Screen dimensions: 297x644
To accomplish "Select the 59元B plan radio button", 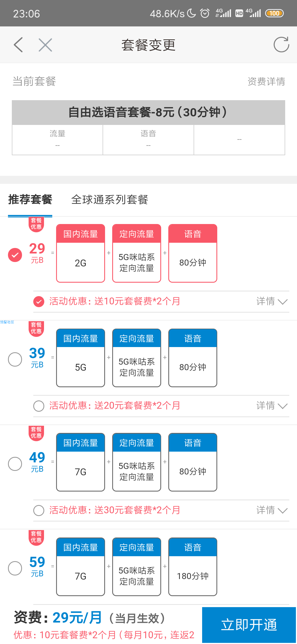I will click(x=15, y=568).
